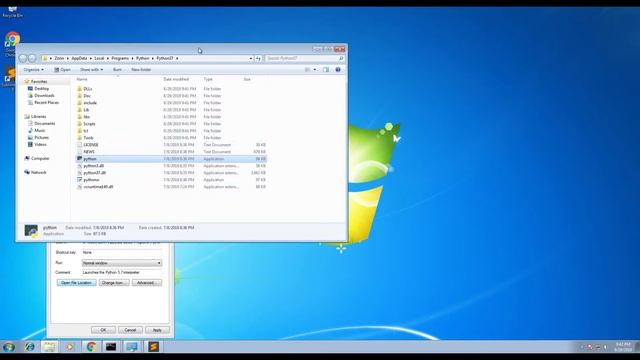
Task: Click the change view icon
Action: (x=307, y=70)
